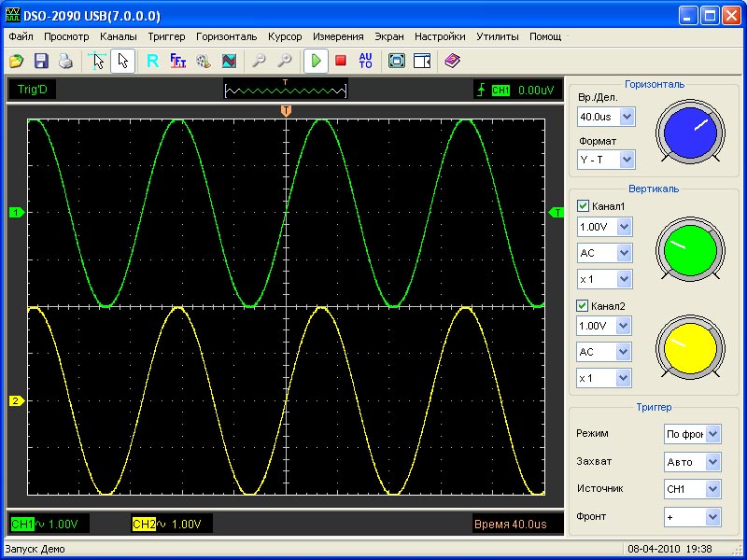Uncheck the Канал1 checkbox
The width and height of the screenshot is (747, 560).
coord(584,206)
